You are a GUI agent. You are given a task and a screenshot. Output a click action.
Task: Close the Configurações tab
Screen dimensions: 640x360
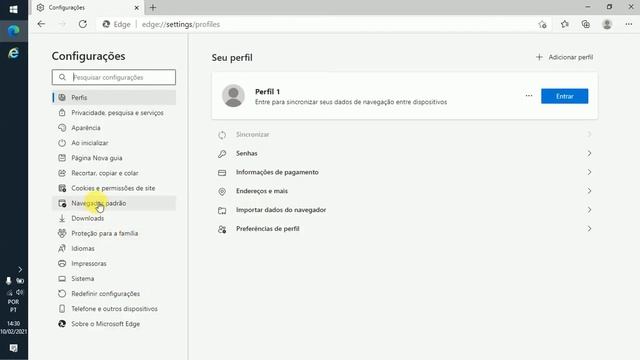coord(137,7)
